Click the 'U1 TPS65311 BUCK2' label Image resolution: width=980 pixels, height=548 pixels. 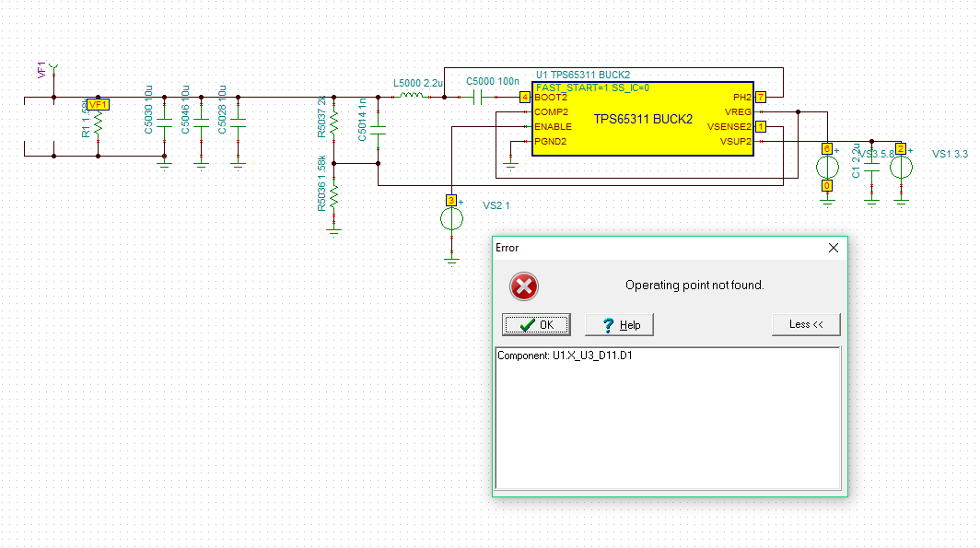582,75
